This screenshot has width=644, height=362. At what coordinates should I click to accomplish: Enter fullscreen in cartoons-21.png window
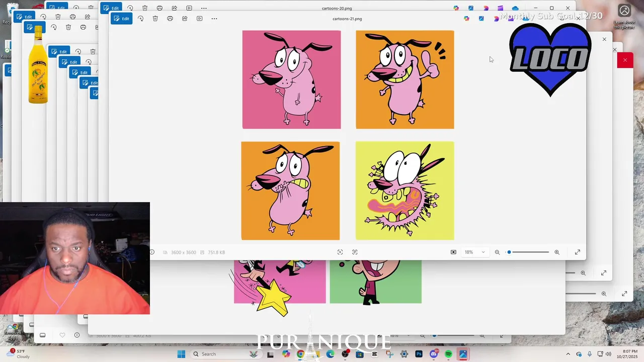[578, 252]
